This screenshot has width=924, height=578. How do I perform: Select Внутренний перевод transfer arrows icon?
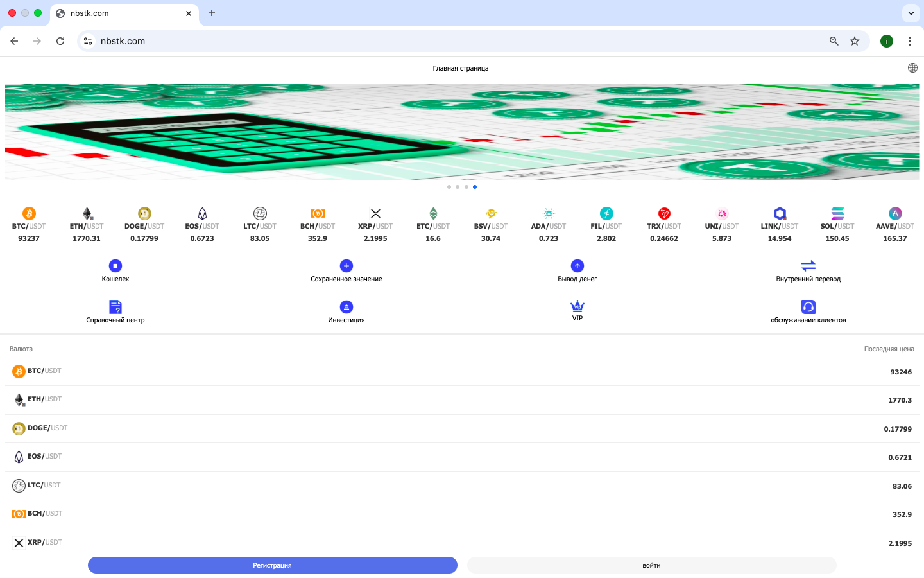(x=809, y=266)
